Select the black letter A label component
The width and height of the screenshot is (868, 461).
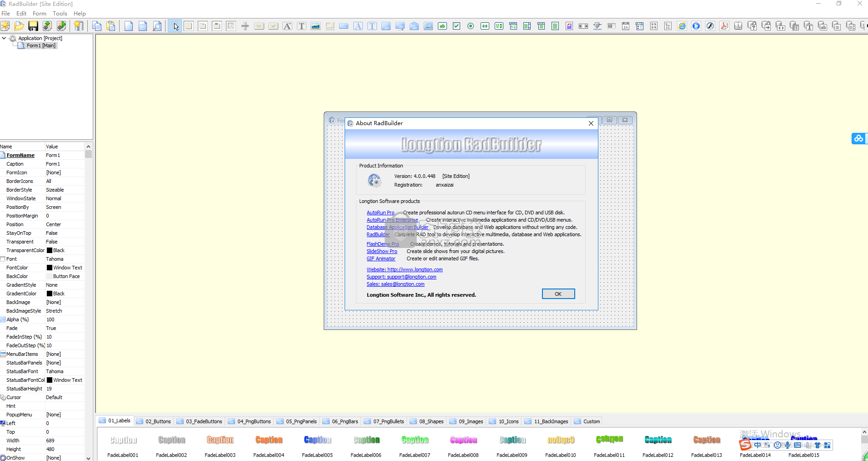pos(287,26)
